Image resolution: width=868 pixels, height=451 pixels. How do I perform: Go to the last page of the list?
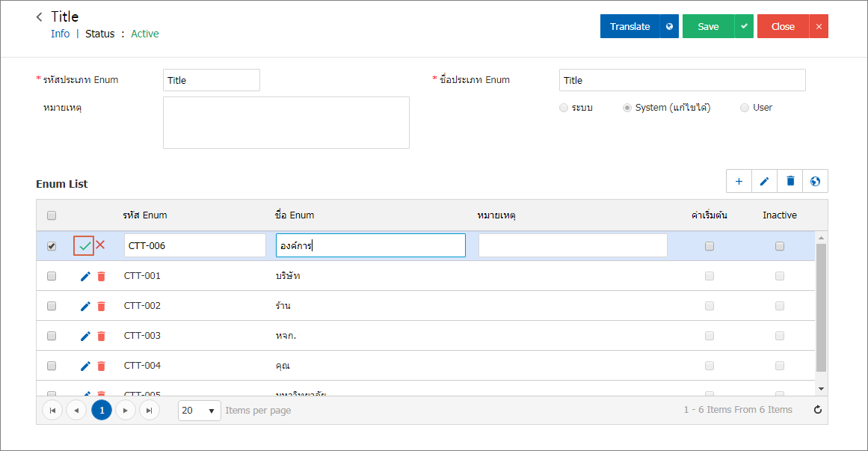(150, 411)
